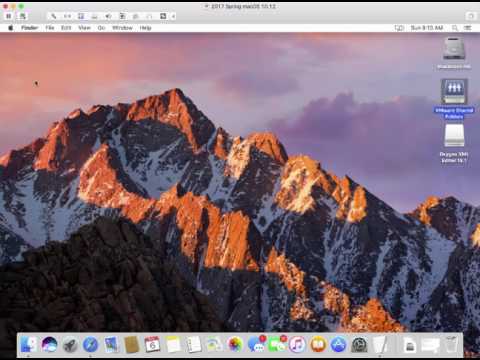The width and height of the screenshot is (480, 360).
Task: Open virtual machine settings wrench icon
Action: 53,16
